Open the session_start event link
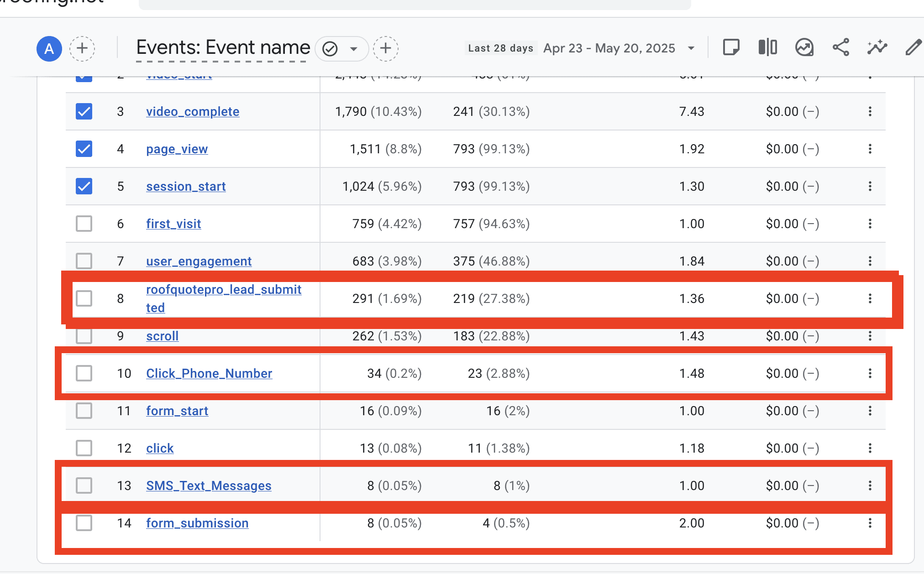 [x=186, y=187]
